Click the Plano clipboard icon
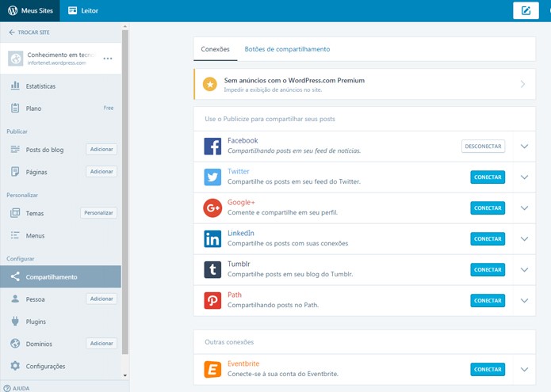The image size is (551, 392). pos(15,108)
